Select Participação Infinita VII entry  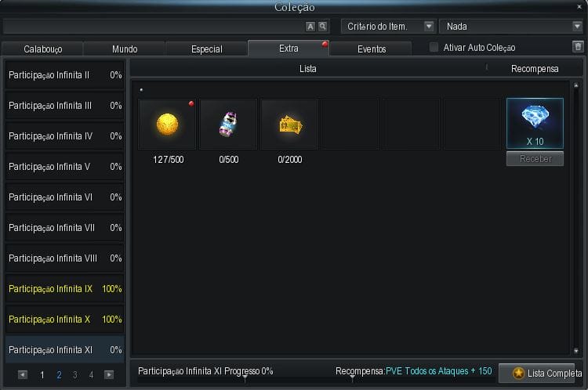click(64, 228)
